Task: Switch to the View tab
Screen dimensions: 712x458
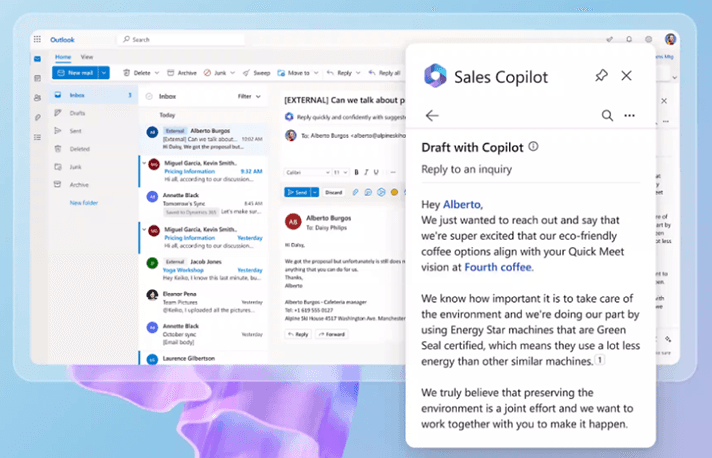Action: click(87, 57)
